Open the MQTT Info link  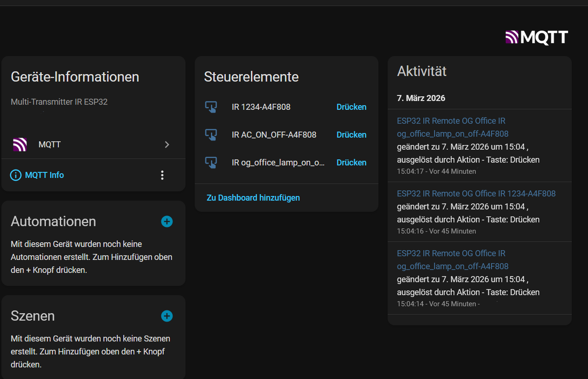point(45,175)
